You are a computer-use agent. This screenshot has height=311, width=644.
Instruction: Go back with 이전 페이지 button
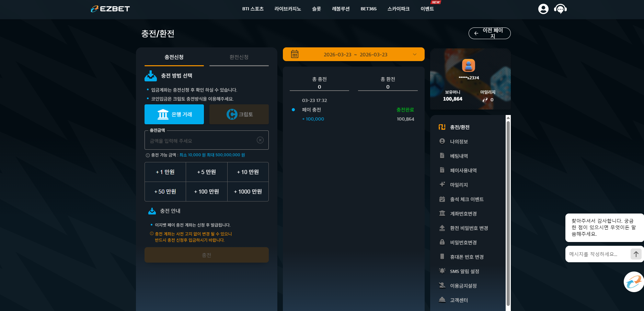(490, 33)
